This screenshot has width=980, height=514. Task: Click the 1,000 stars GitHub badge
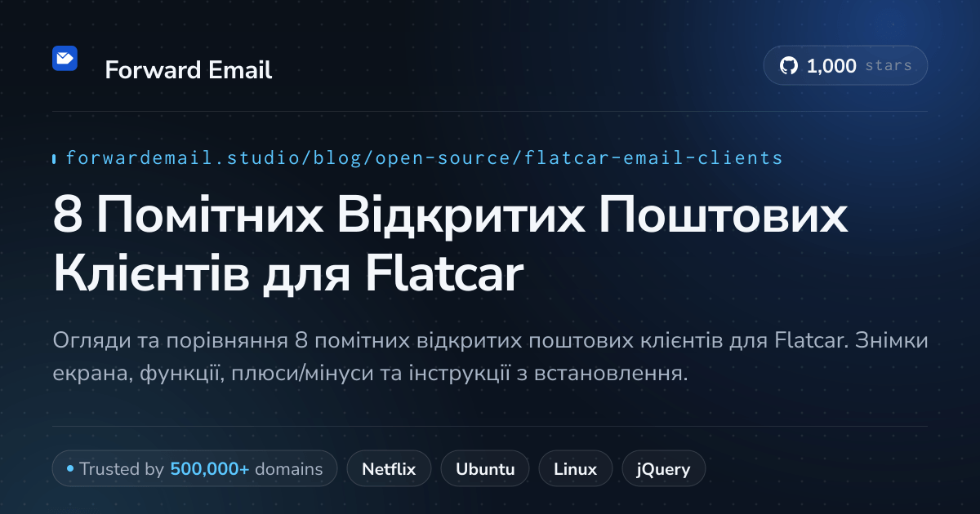[845, 66]
